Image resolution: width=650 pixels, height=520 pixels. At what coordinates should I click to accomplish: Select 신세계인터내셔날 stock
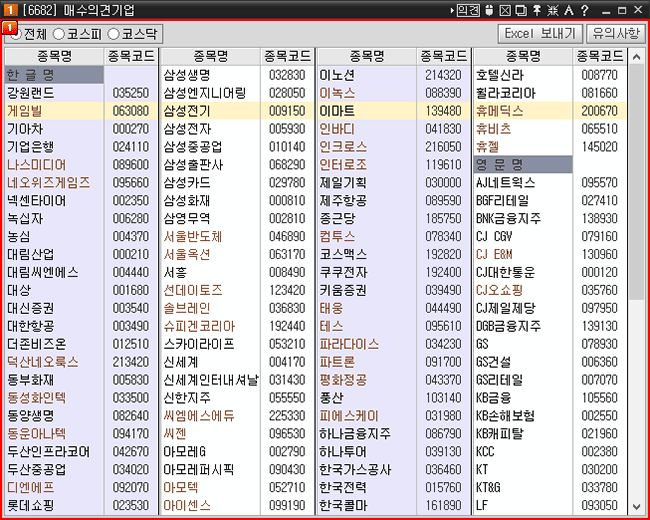point(211,380)
